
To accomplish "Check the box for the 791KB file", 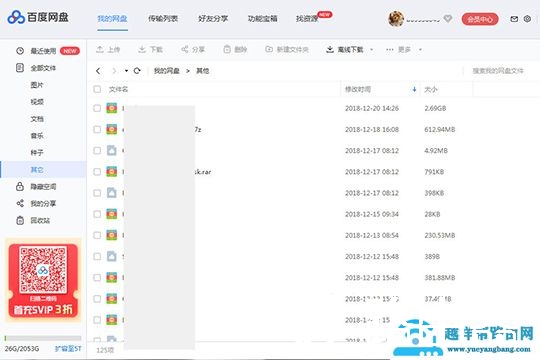I will (x=97, y=172).
